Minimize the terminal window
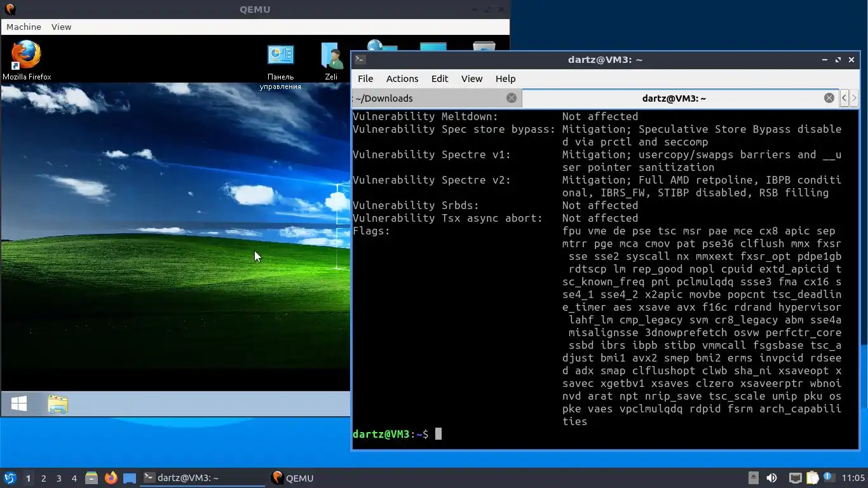868x488 pixels. [825, 60]
